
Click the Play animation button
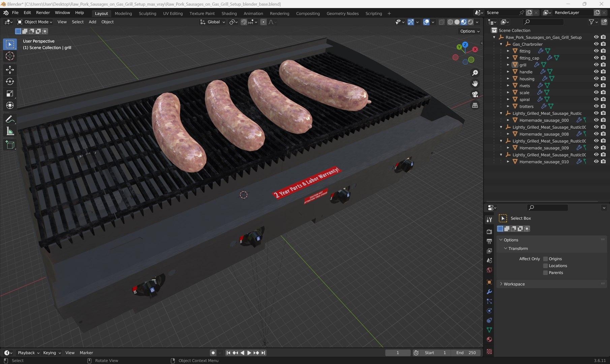(x=249, y=353)
